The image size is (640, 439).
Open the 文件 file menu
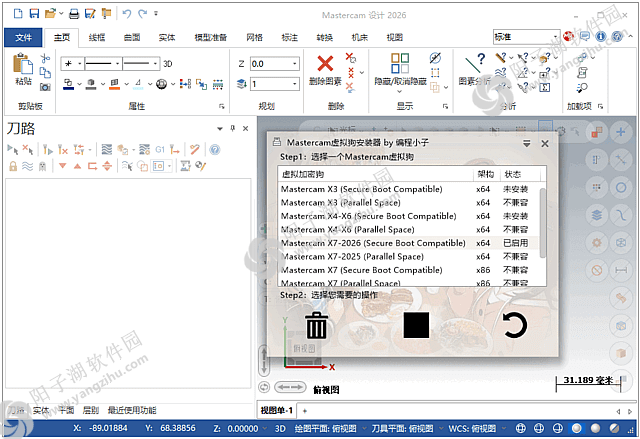[x=23, y=38]
